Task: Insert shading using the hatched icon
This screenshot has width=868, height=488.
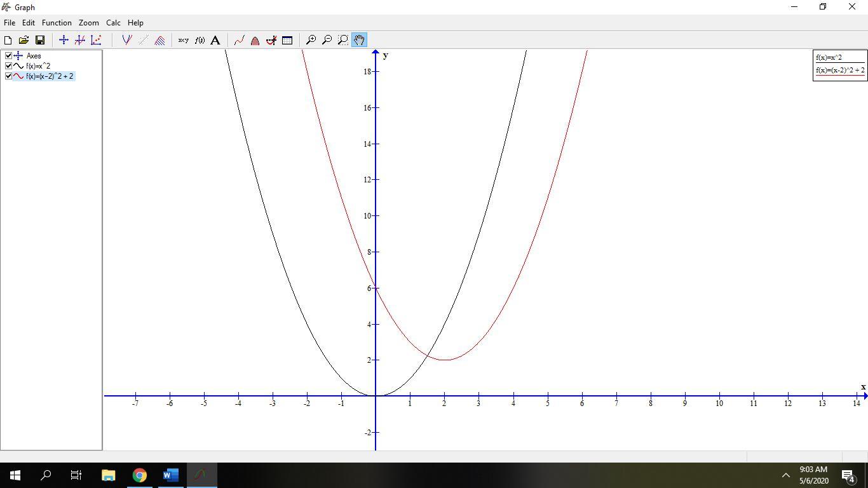Action: 159,40
